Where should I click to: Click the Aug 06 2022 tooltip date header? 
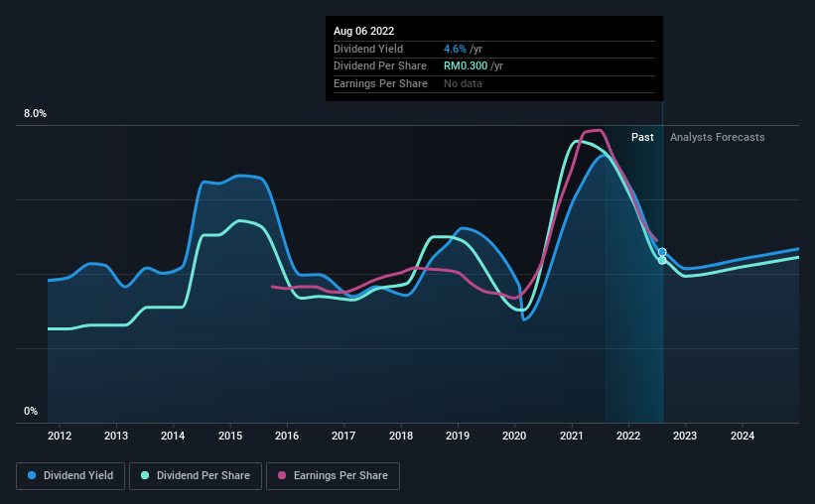(x=364, y=31)
